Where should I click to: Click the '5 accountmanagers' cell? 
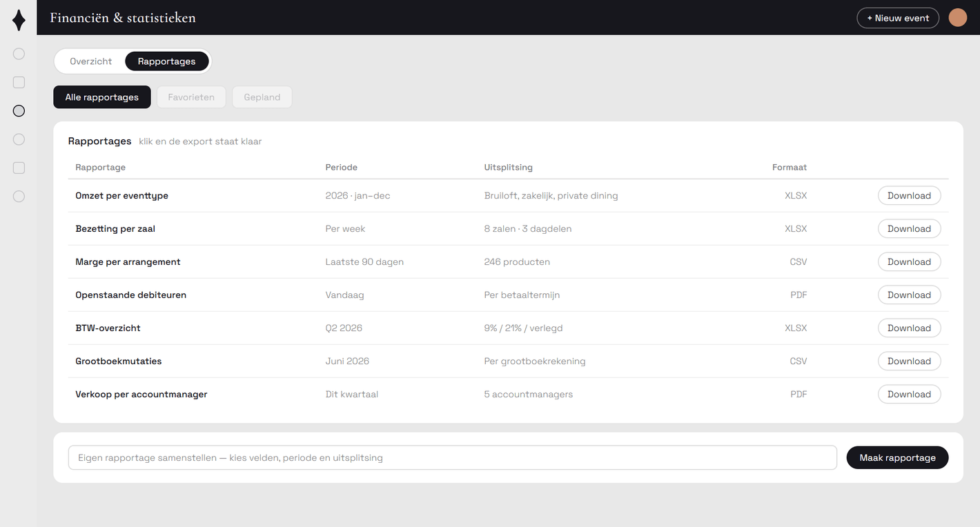click(529, 395)
